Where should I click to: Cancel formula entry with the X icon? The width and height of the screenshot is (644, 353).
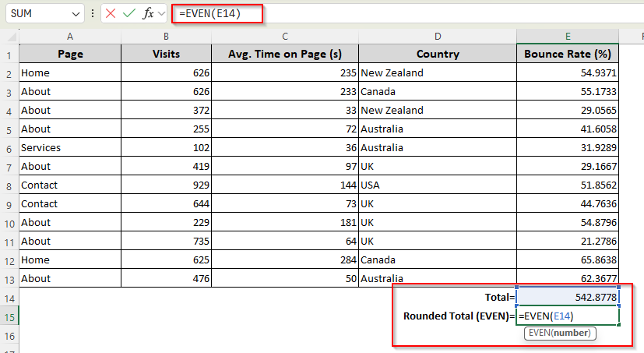click(x=110, y=13)
